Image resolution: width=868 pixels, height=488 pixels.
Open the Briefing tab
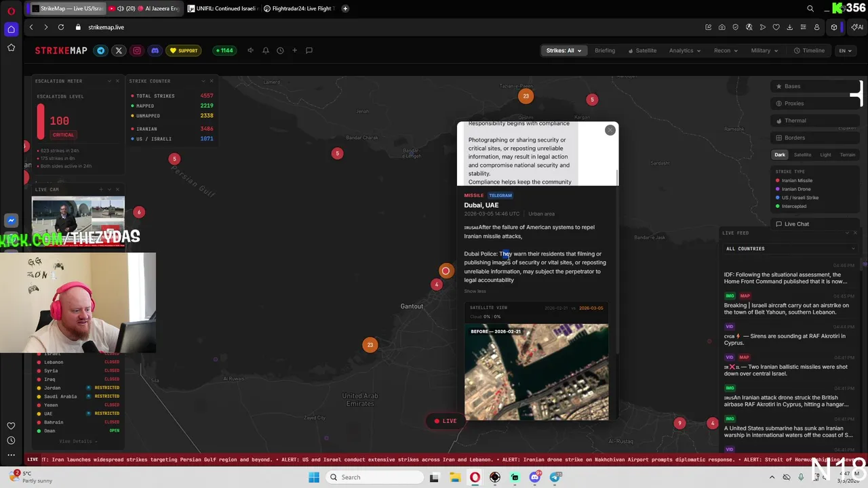605,50
